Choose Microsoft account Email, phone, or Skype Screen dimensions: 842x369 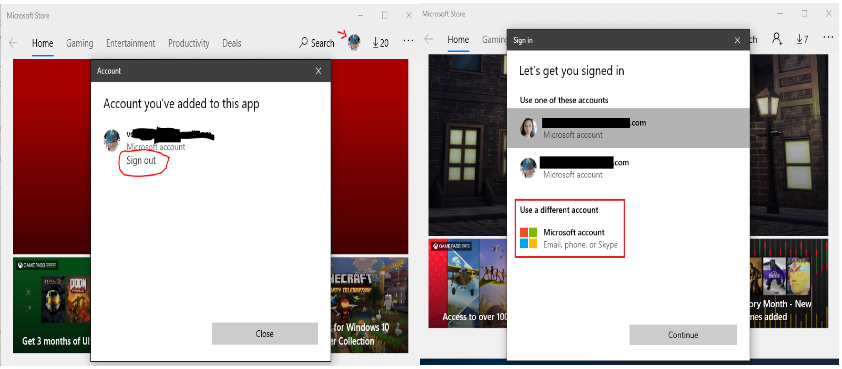(x=569, y=238)
